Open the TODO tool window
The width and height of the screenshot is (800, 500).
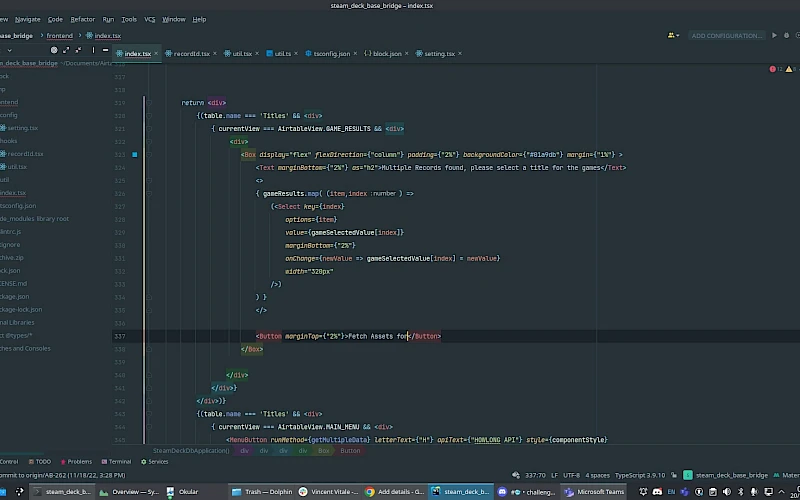[x=40, y=462]
